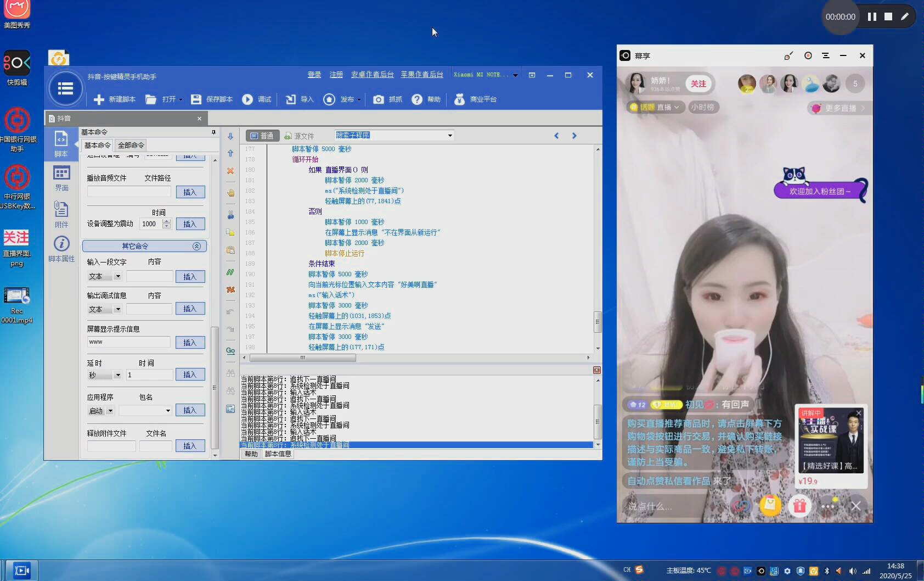Open the 脚本信息 bottom tab
924x581 pixels.
coord(278,454)
